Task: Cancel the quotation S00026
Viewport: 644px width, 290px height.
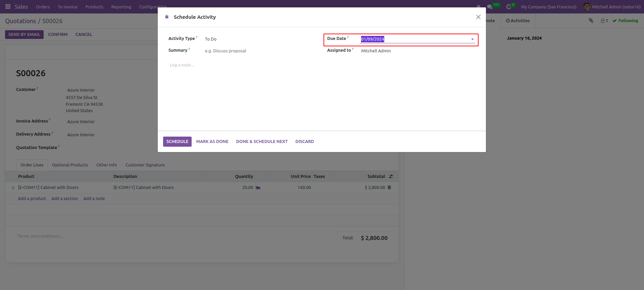Action: pos(84,35)
